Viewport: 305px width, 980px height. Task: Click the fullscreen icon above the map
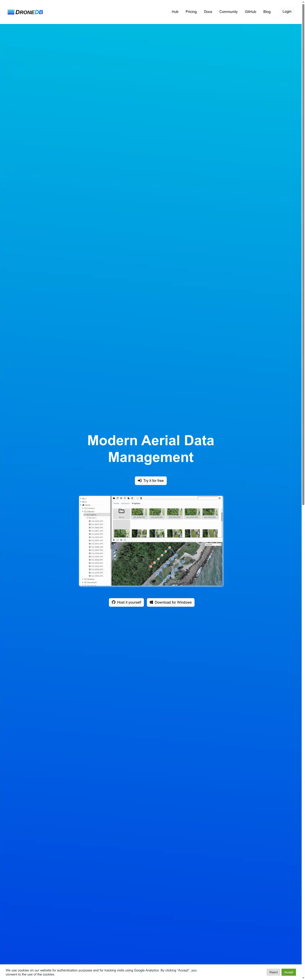click(124, 540)
